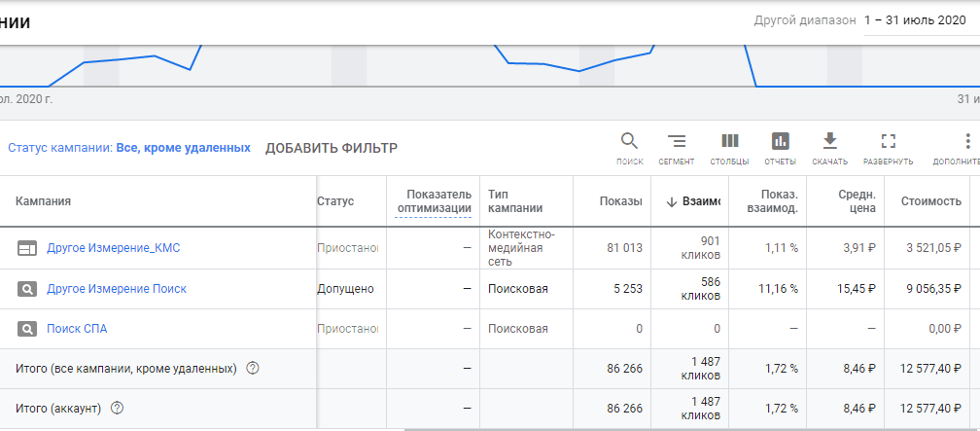Click help icon next to Итого (аккаунт)
This screenshot has height=431, width=980.
(x=117, y=409)
